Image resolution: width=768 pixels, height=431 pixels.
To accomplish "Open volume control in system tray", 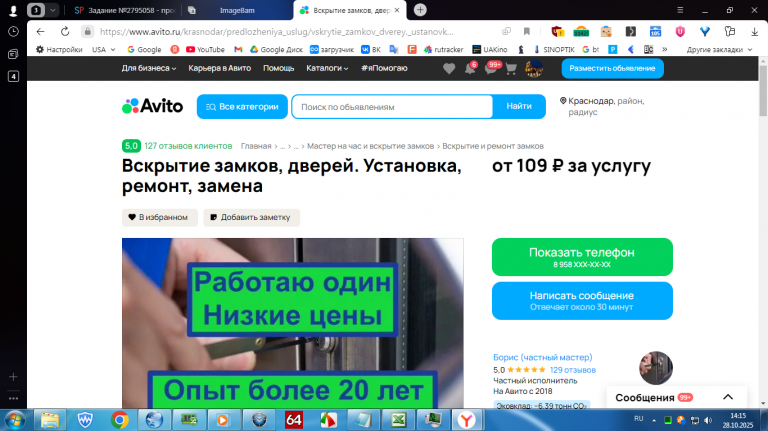I will 708,420.
